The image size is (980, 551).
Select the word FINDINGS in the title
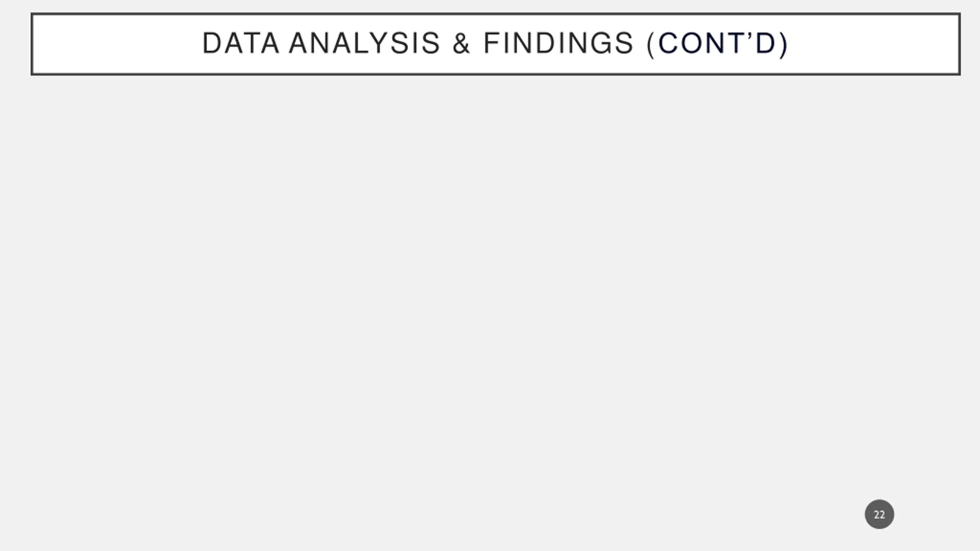[559, 43]
